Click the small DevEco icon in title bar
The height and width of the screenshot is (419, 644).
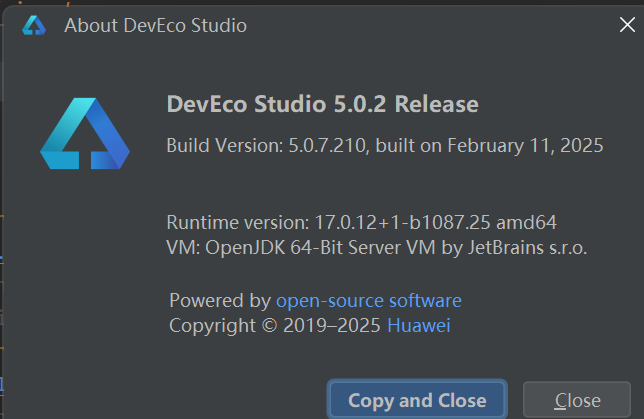tap(34, 25)
